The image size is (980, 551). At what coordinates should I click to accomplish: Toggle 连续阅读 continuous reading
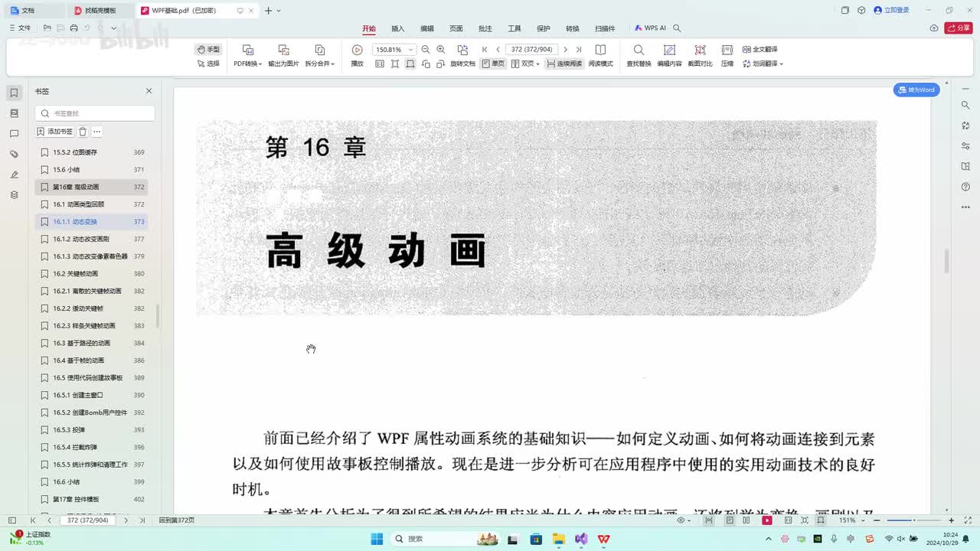[564, 64]
